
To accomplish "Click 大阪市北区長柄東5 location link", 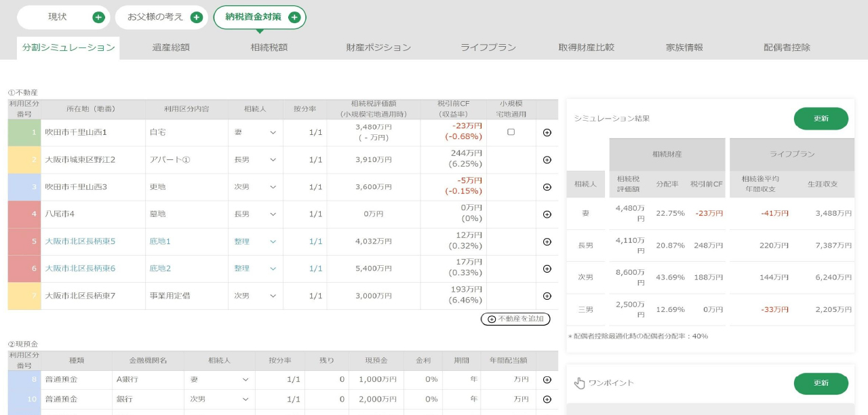I will pos(80,241).
